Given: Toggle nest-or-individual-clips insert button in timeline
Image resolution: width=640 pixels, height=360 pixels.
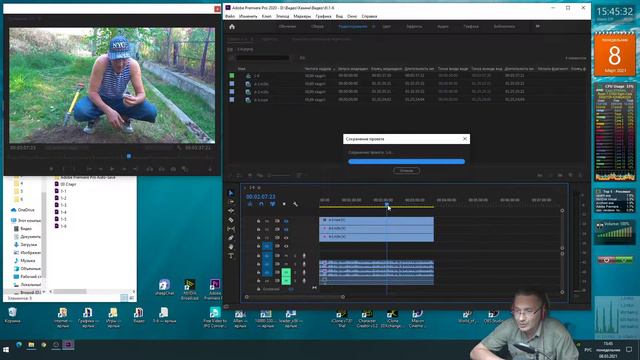Looking at the screenshot, I should tap(250, 204).
